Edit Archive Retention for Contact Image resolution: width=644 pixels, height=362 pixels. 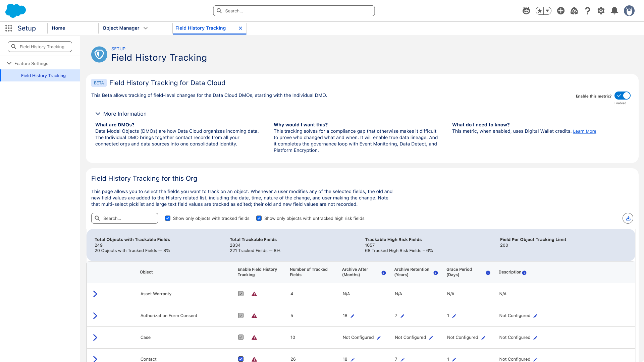(x=402, y=360)
